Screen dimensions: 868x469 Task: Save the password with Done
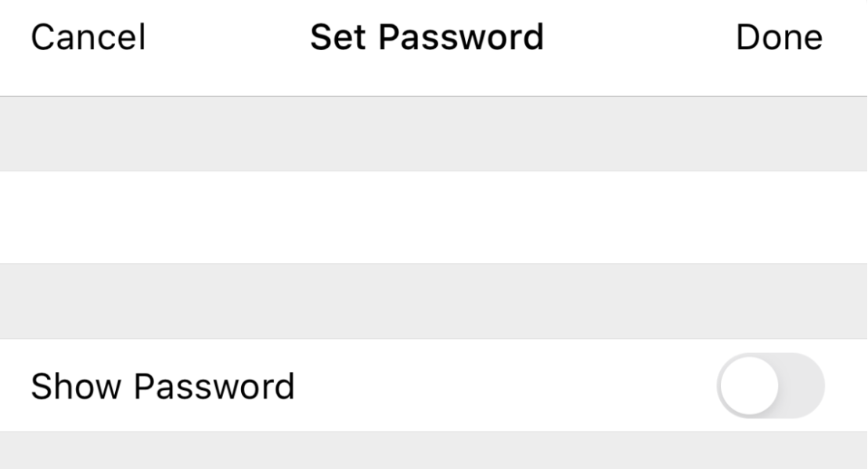click(779, 38)
